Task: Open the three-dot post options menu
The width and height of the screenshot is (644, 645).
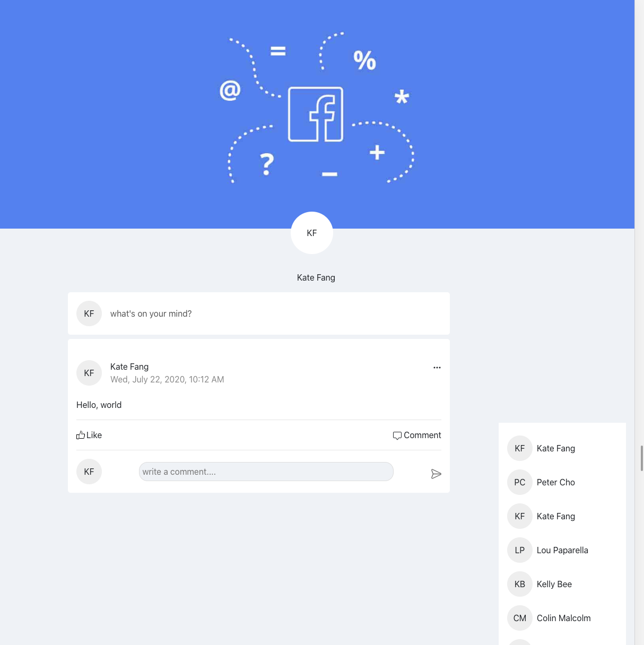Action: click(x=437, y=367)
